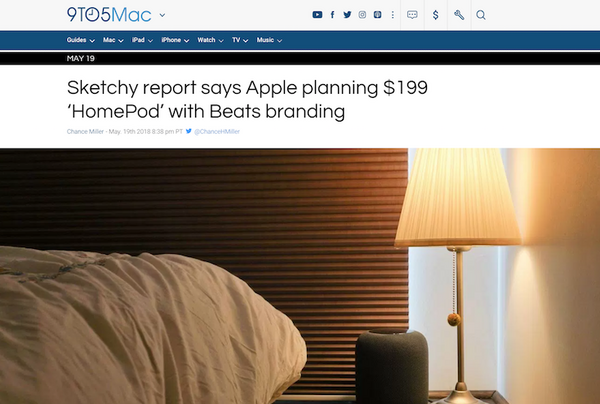The width and height of the screenshot is (600, 404).
Task: Open the Twitter bird icon in the header
Action: point(347,15)
